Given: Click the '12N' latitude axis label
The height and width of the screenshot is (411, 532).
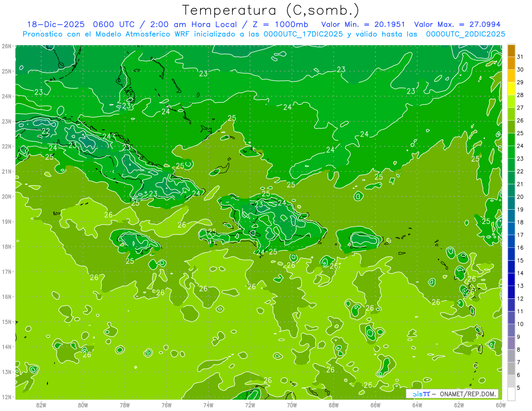Looking at the screenshot, I should click(x=6, y=397).
